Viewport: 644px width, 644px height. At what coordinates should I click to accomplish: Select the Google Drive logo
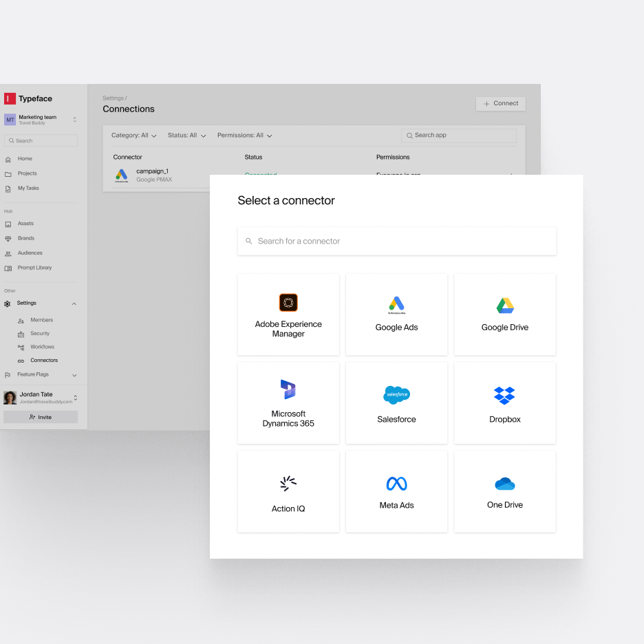(x=505, y=305)
